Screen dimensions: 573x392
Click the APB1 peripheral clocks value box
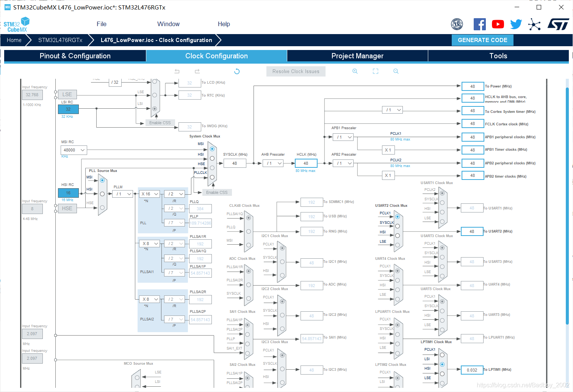click(x=473, y=137)
